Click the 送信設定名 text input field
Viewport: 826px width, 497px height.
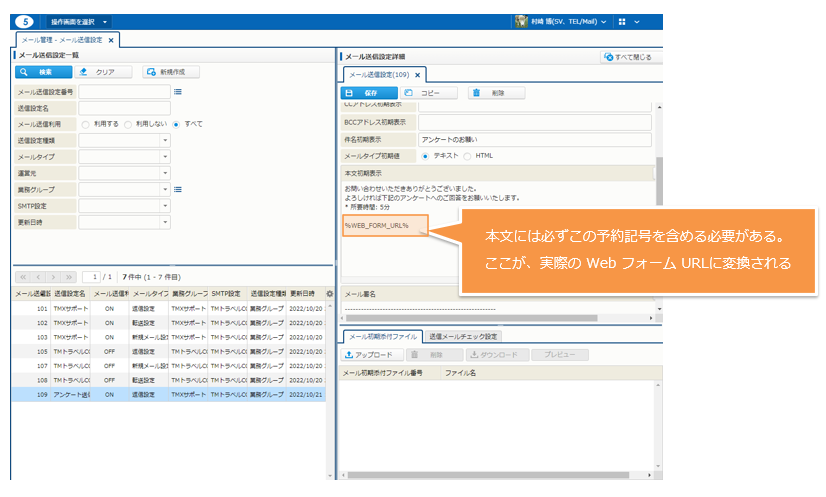[124, 108]
